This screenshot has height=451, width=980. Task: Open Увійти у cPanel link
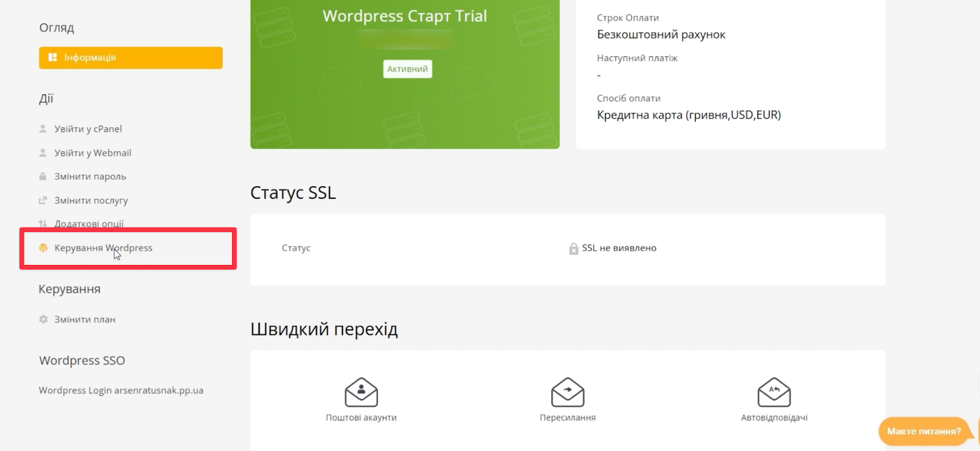88,129
